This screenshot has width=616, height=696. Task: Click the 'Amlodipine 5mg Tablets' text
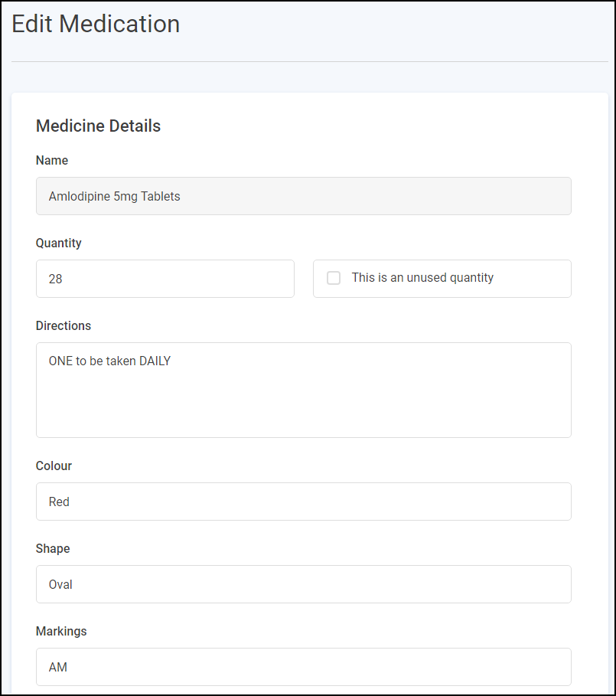[x=114, y=196]
